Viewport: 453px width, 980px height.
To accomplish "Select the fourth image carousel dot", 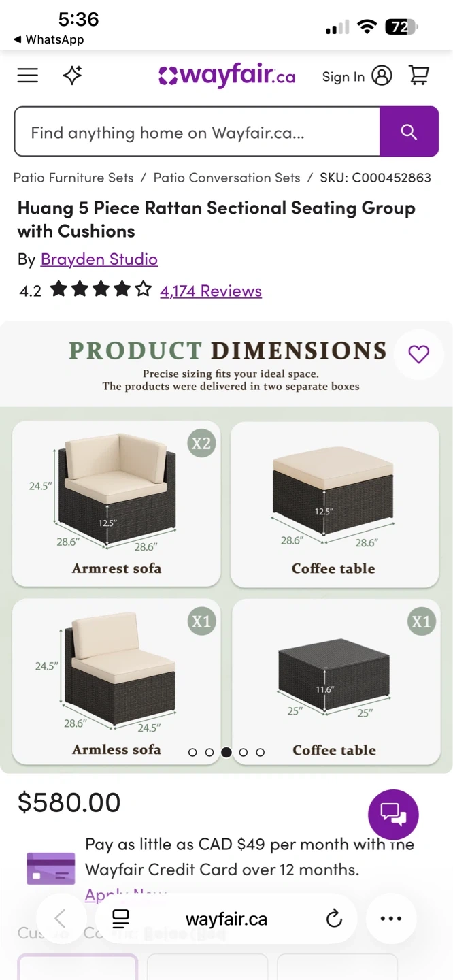I will pos(243,752).
